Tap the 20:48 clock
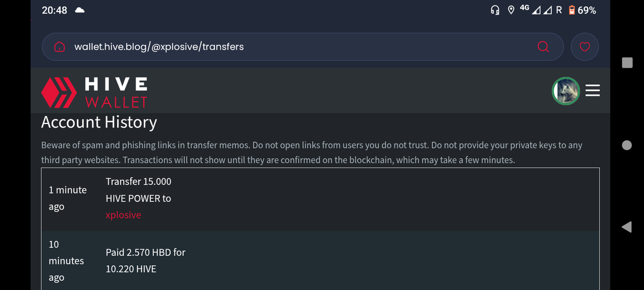Screen dimensions: 644x290 [x=54, y=10]
